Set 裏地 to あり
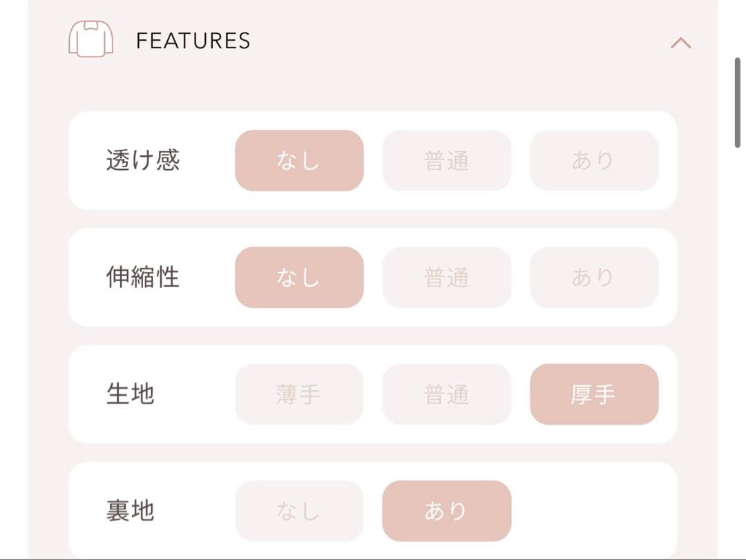Image resolution: width=746 pixels, height=560 pixels. (x=447, y=511)
